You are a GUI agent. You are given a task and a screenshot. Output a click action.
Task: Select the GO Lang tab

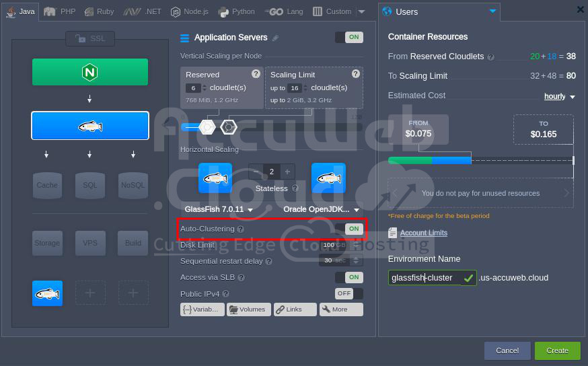[284, 11]
